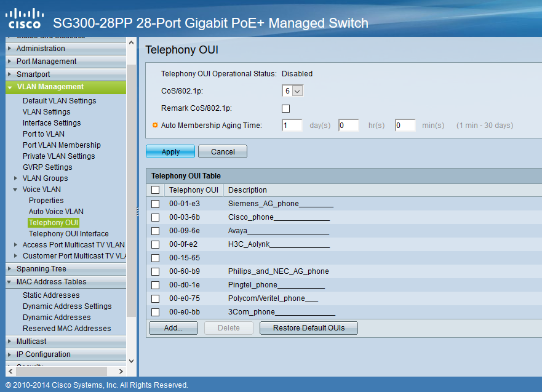Expand the Administration menu arrow
Image resolution: width=542 pixels, height=392 pixels.
[10, 49]
